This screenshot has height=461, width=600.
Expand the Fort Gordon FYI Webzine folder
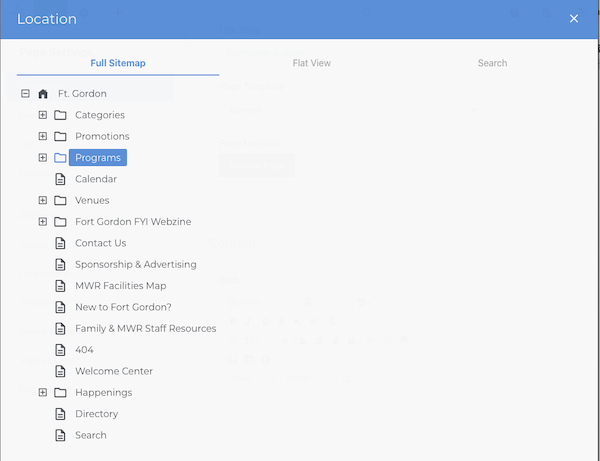[x=43, y=222]
